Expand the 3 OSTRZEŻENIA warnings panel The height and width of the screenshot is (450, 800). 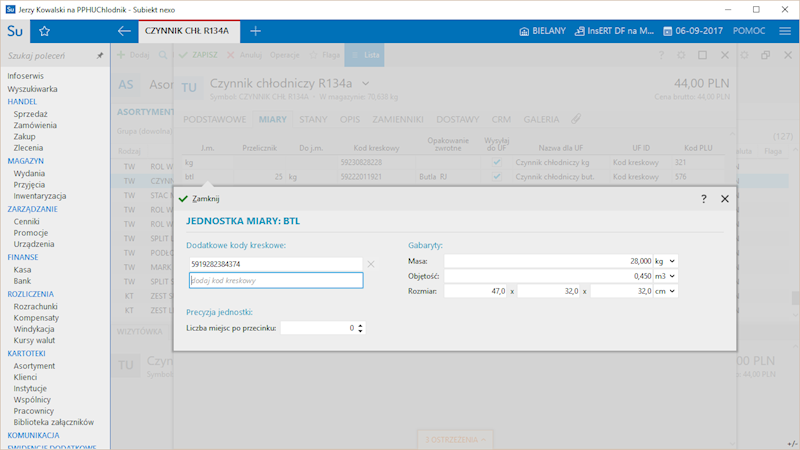pos(455,439)
